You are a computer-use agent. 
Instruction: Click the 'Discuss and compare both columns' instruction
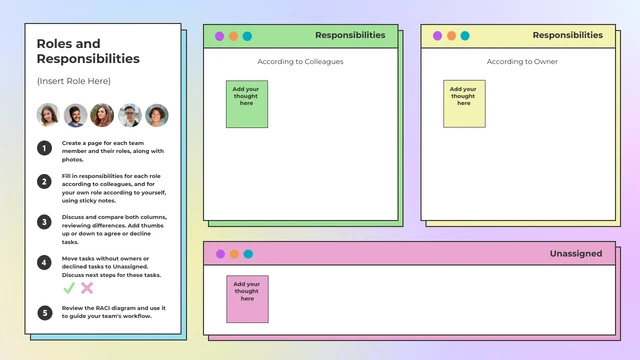[114, 229]
